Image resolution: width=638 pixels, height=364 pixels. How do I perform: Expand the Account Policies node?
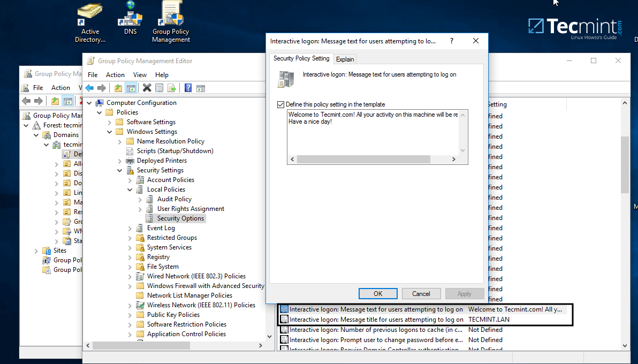click(x=129, y=179)
